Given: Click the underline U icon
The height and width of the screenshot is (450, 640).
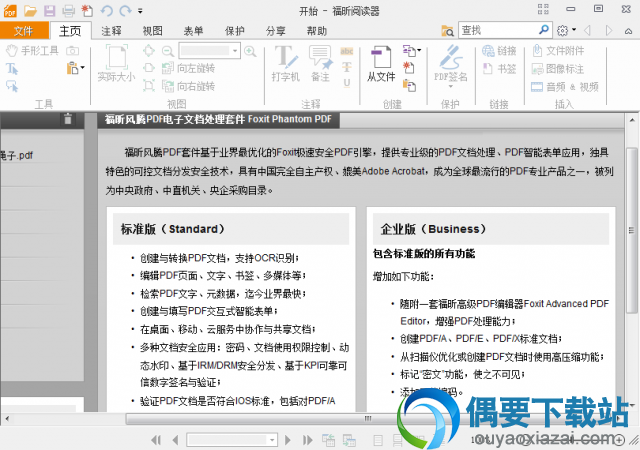Looking at the screenshot, I should (x=347, y=83).
